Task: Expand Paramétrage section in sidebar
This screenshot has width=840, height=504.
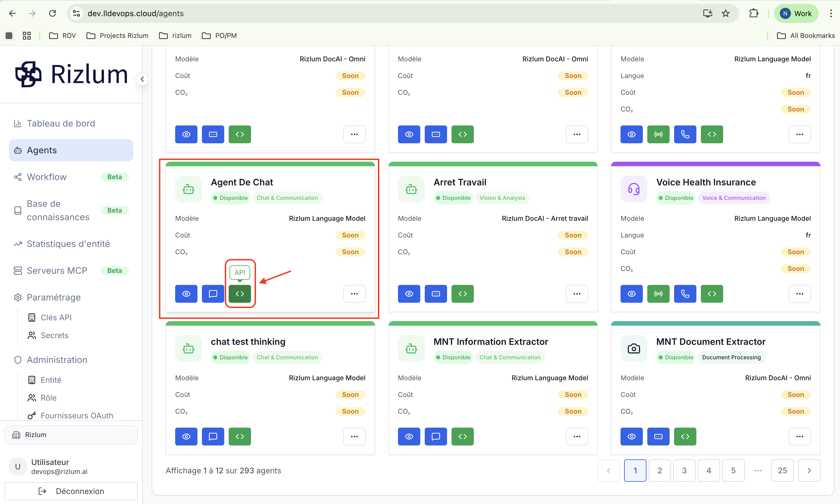Action: (x=71, y=297)
